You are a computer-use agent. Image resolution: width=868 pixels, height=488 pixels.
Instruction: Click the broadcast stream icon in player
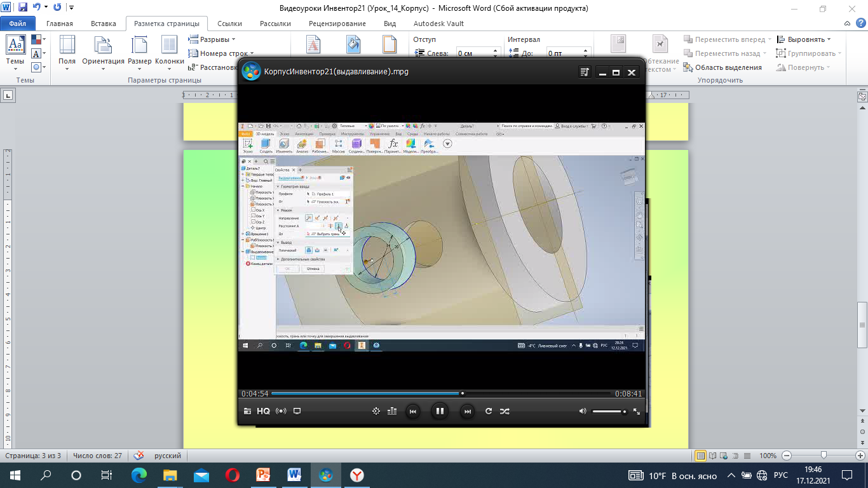[x=281, y=411]
